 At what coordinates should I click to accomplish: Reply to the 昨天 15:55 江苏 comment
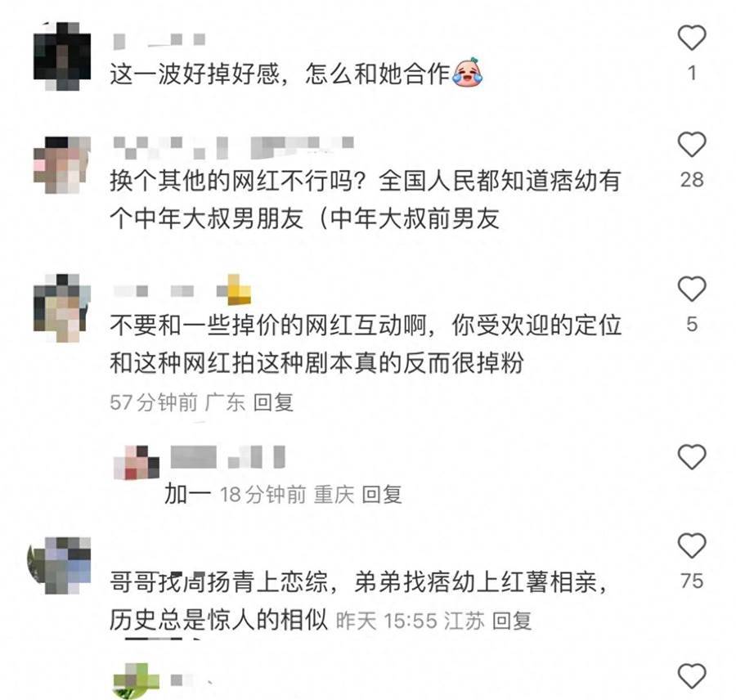512,621
